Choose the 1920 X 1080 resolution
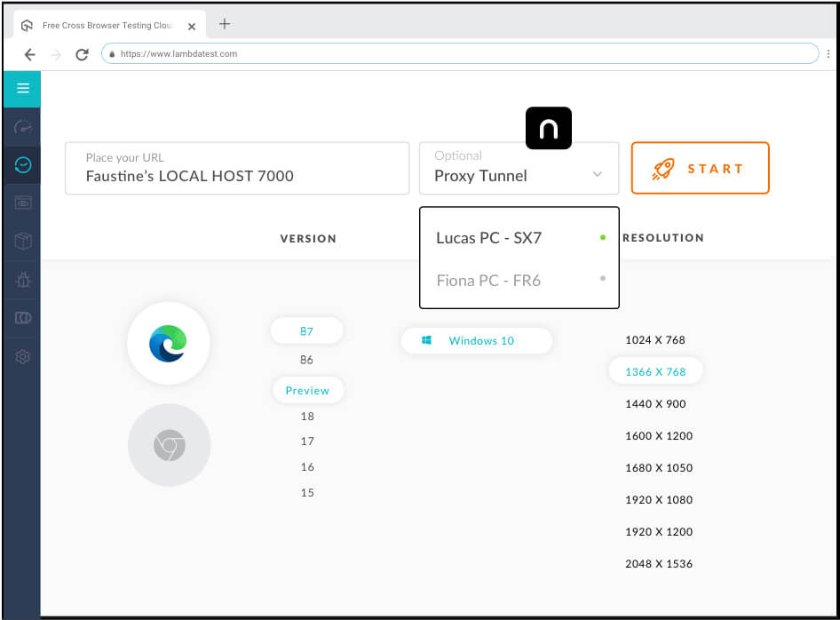This screenshot has width=840, height=620. click(659, 499)
